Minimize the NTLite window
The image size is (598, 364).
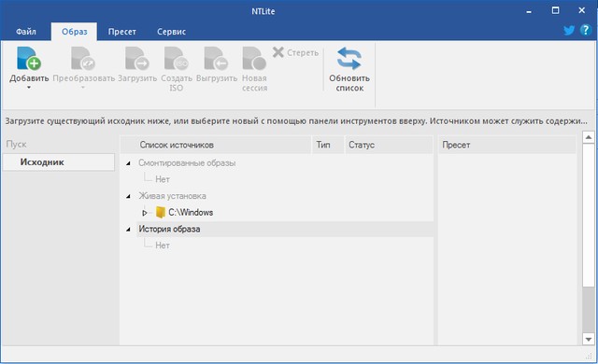pyautogui.click(x=529, y=11)
